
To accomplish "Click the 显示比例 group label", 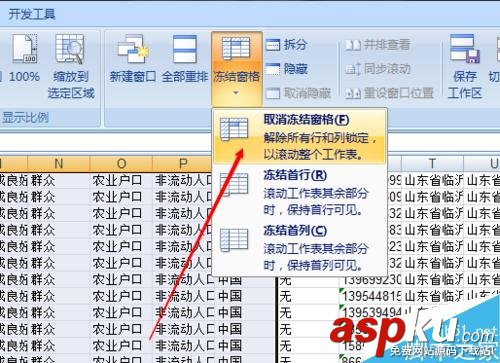I will (26, 118).
